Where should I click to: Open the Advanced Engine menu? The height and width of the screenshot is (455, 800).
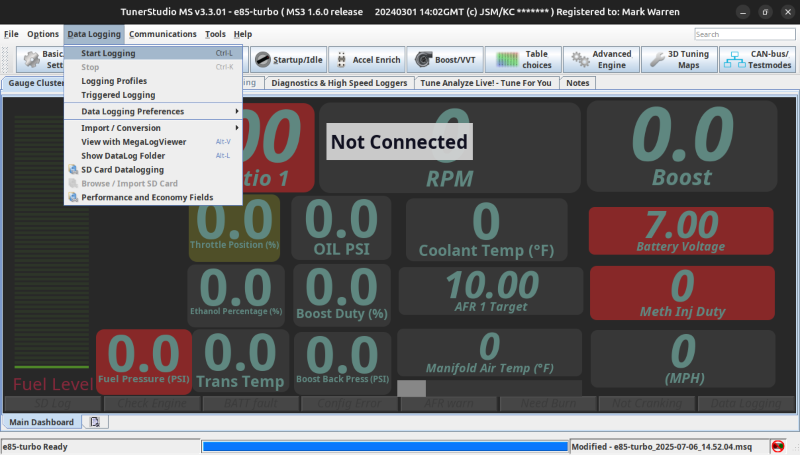click(602, 60)
